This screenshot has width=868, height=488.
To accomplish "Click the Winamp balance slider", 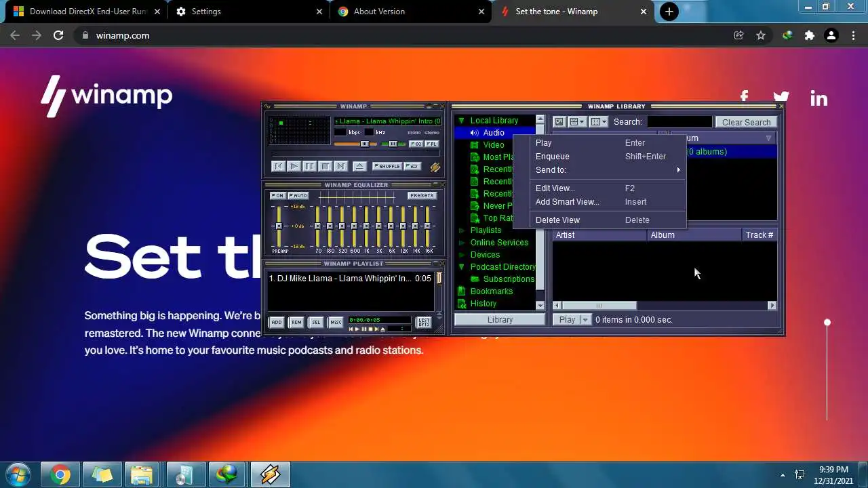I will (393, 144).
